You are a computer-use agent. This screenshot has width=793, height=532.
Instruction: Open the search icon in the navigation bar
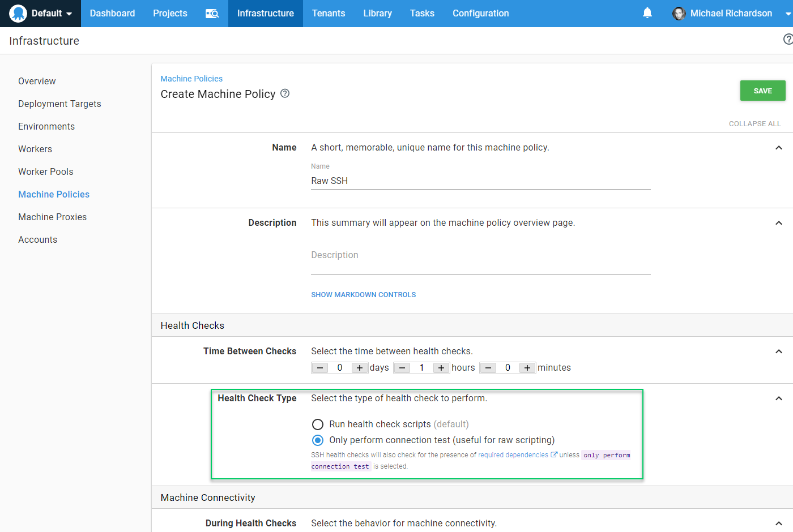pyautogui.click(x=212, y=13)
